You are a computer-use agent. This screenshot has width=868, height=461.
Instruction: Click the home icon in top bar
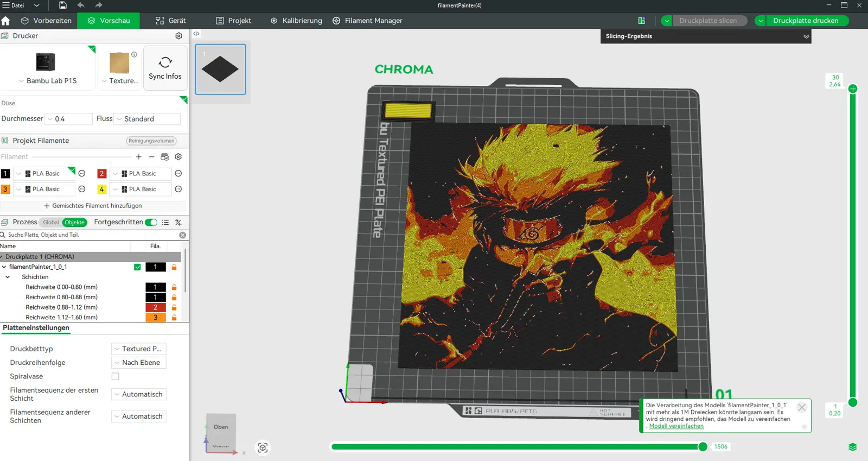tap(5, 21)
